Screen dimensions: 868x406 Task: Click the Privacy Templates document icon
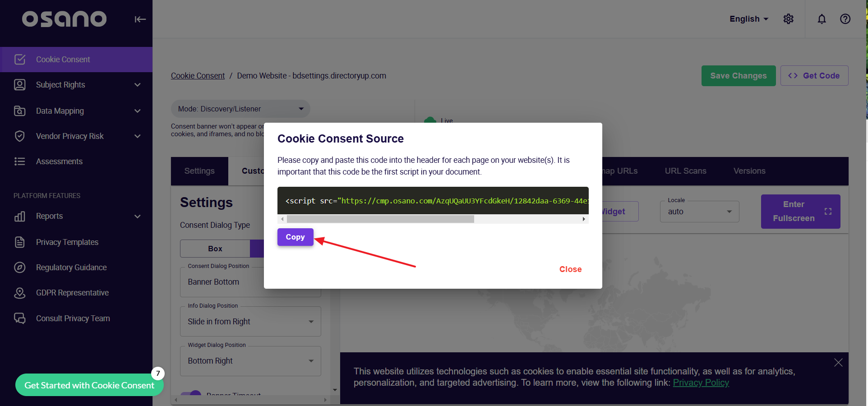[x=20, y=242]
